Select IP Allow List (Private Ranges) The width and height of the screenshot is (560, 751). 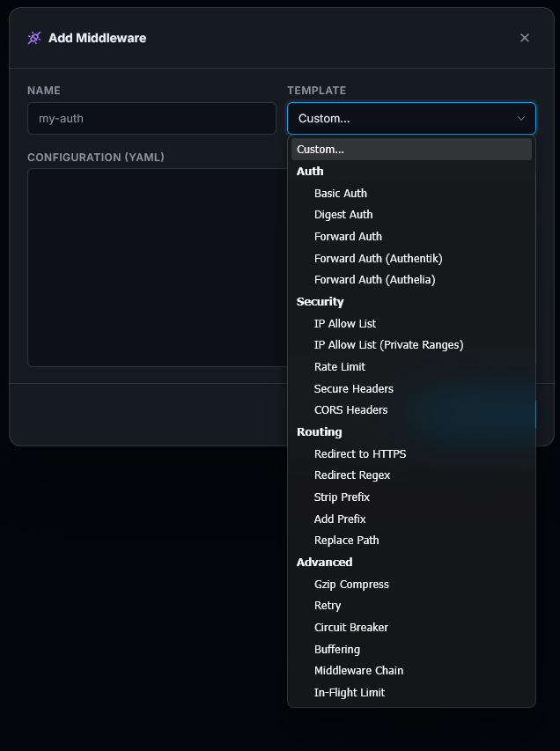(388, 344)
